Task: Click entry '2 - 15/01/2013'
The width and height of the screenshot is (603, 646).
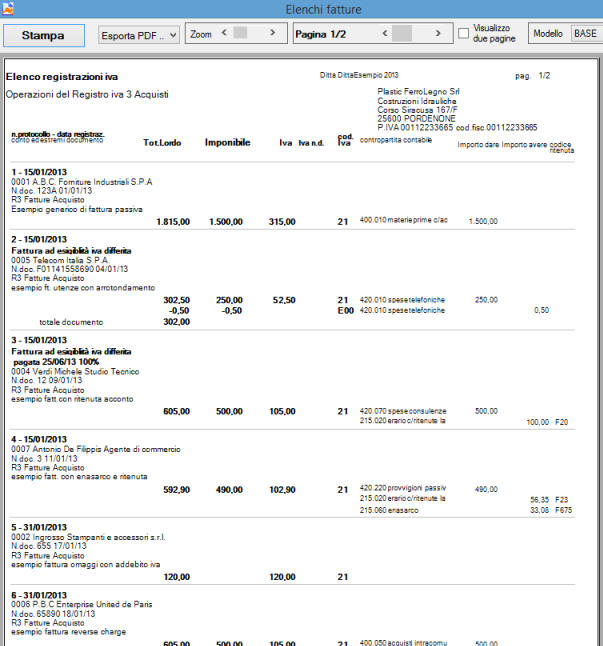Action: [39, 239]
